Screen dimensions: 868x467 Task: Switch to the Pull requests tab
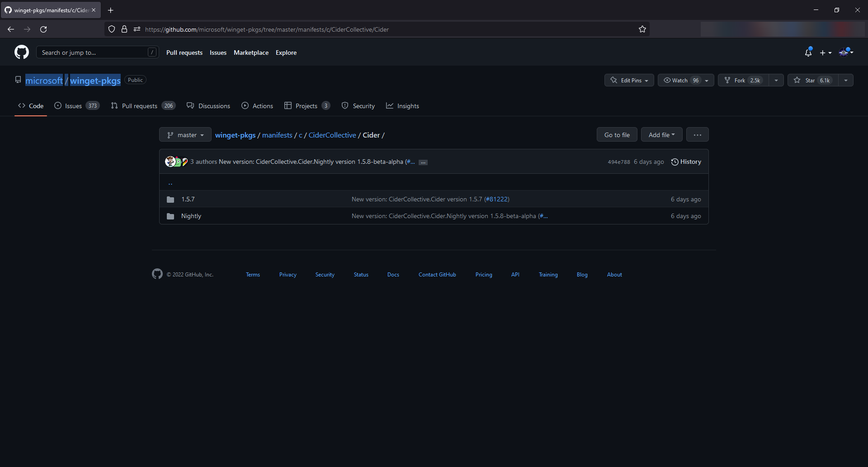(140, 105)
